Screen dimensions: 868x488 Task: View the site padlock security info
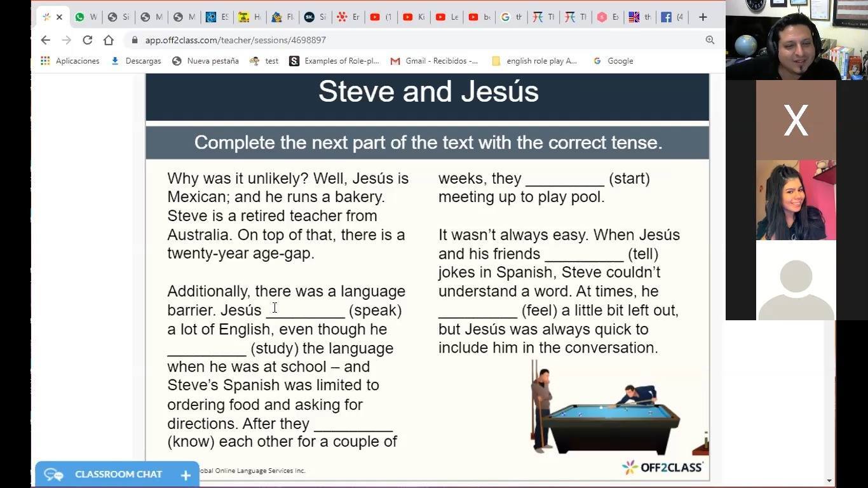[x=135, y=40]
